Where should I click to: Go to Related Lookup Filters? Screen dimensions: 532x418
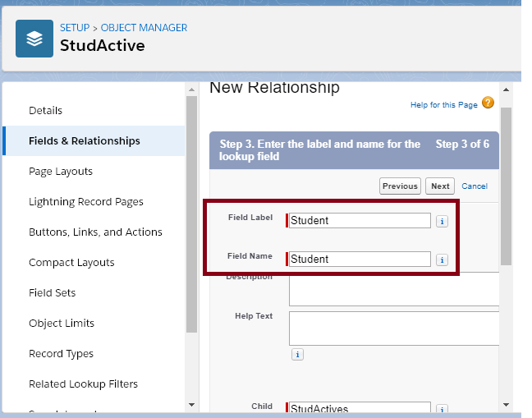click(x=84, y=384)
